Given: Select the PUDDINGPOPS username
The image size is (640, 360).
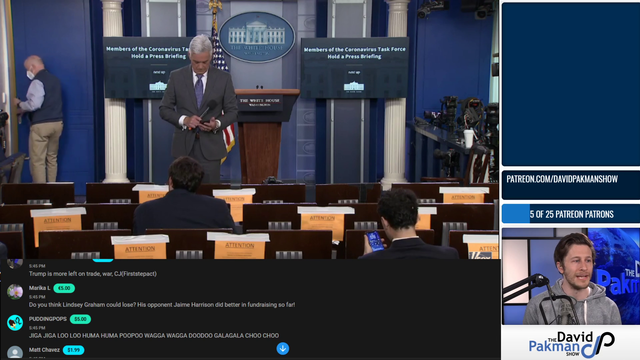Looking at the screenshot, I should point(48,319).
